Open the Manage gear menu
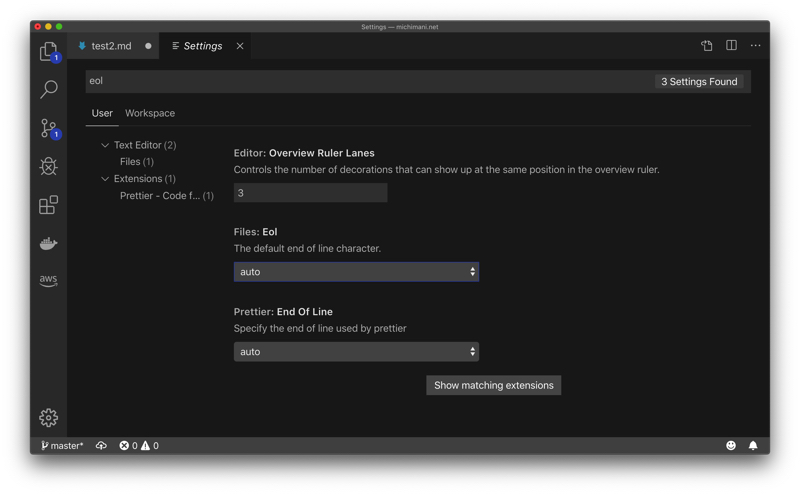The image size is (800, 494). (49, 417)
